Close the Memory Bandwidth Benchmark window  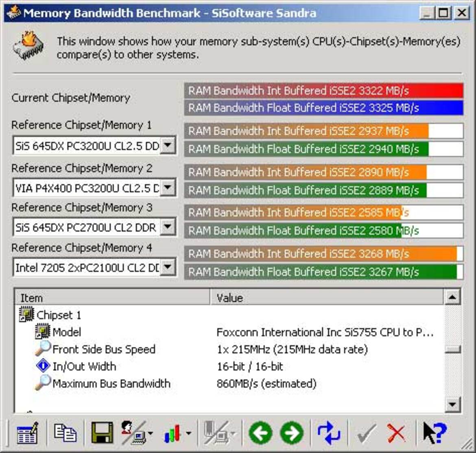(x=462, y=13)
